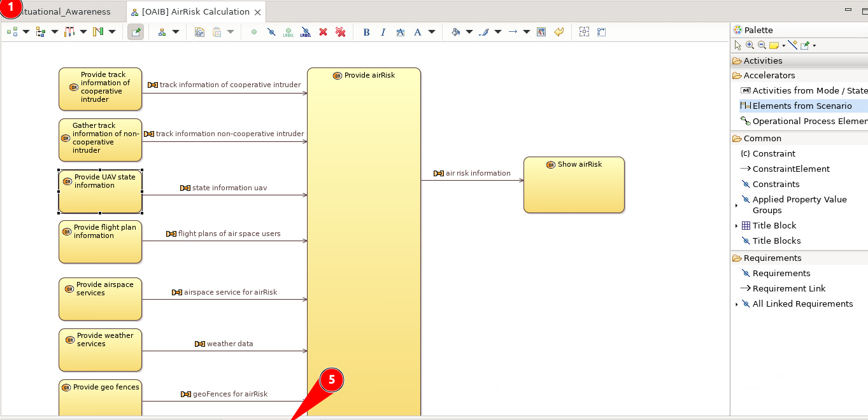Collapse the Accelerators palette drawer
This screenshot has width=868, height=420.
(x=799, y=75)
